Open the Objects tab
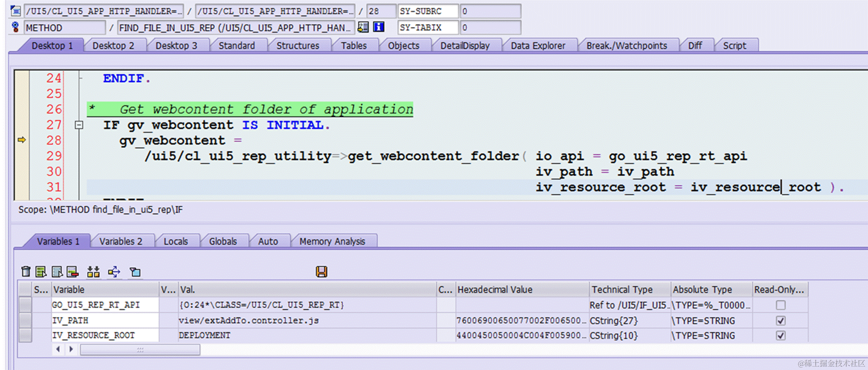This screenshot has width=868, height=370. [x=403, y=45]
